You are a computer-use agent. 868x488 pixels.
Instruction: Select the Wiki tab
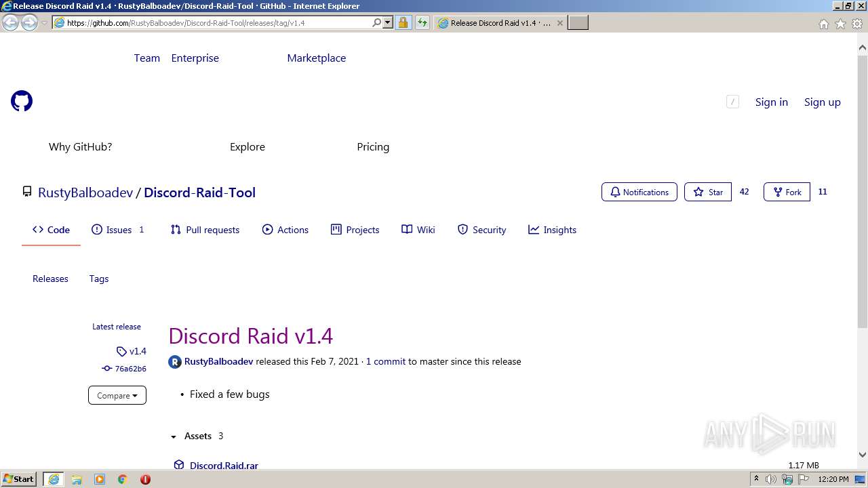(x=418, y=230)
